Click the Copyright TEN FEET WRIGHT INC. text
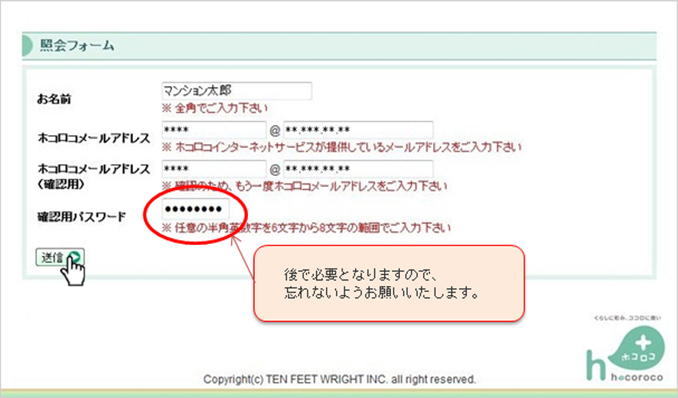The width and height of the screenshot is (678, 398). tap(339, 379)
